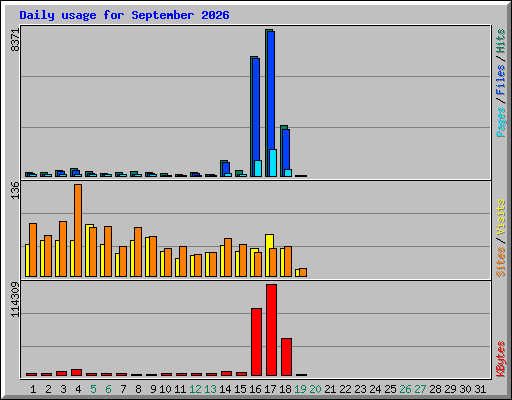Viewport: 512px width, 400px height.
Task: Click the day 14 axis label
Action: [x=225, y=389]
